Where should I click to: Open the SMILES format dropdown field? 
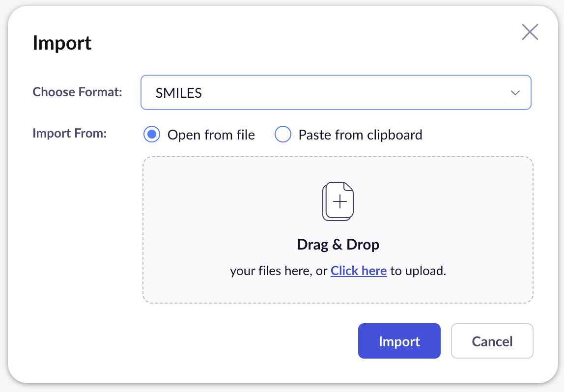tap(336, 92)
